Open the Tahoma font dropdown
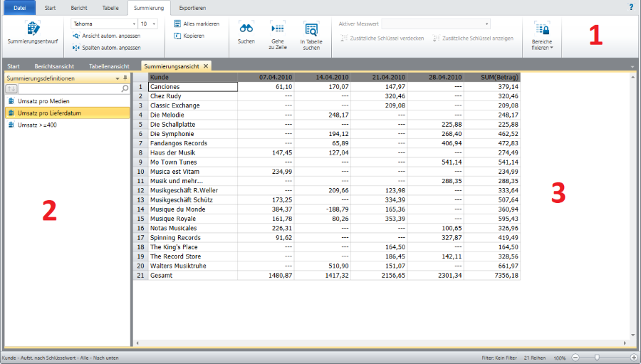Viewport: 641px width, 364px height. coord(134,24)
